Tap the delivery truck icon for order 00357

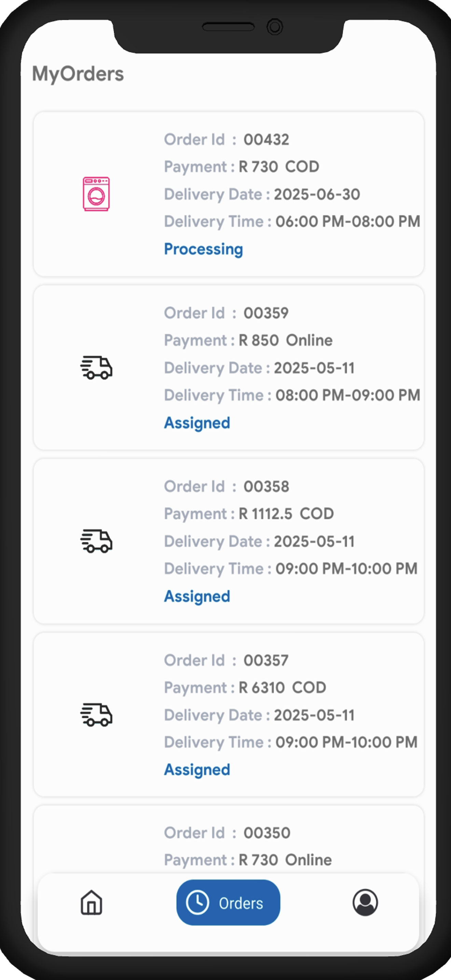click(x=96, y=715)
